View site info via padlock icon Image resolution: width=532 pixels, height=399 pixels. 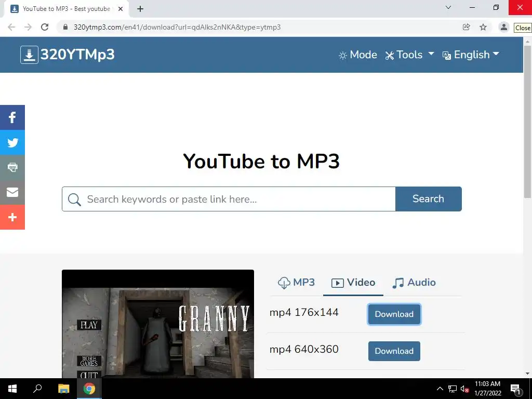pos(65,27)
